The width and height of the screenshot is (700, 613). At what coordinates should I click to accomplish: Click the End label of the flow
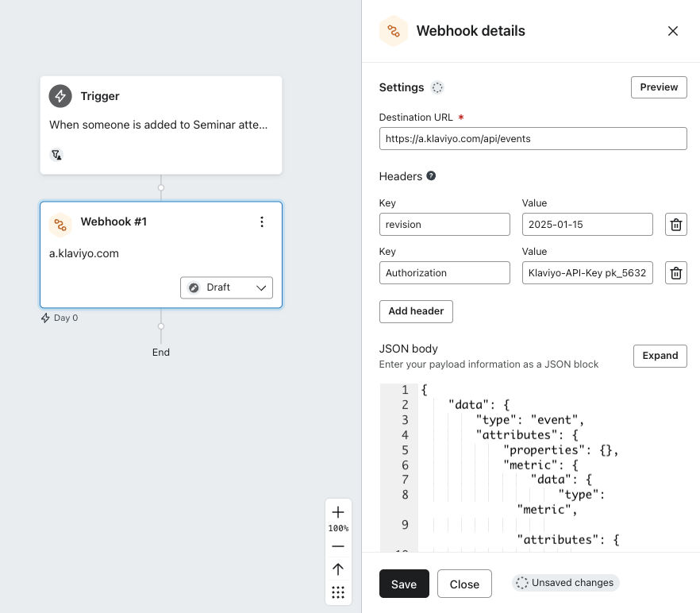tap(160, 352)
